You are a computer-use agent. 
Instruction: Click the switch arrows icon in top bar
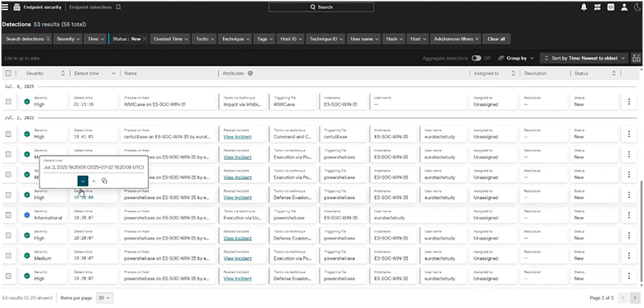(x=597, y=7)
